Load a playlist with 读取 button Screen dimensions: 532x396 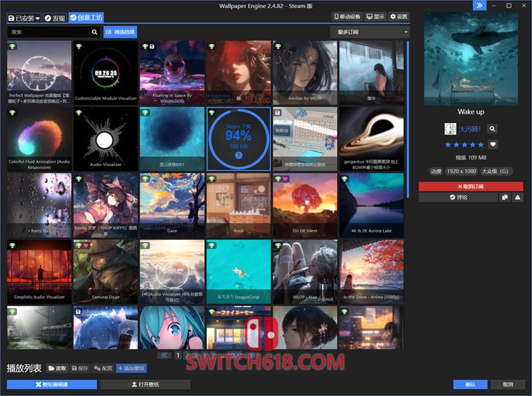point(57,368)
